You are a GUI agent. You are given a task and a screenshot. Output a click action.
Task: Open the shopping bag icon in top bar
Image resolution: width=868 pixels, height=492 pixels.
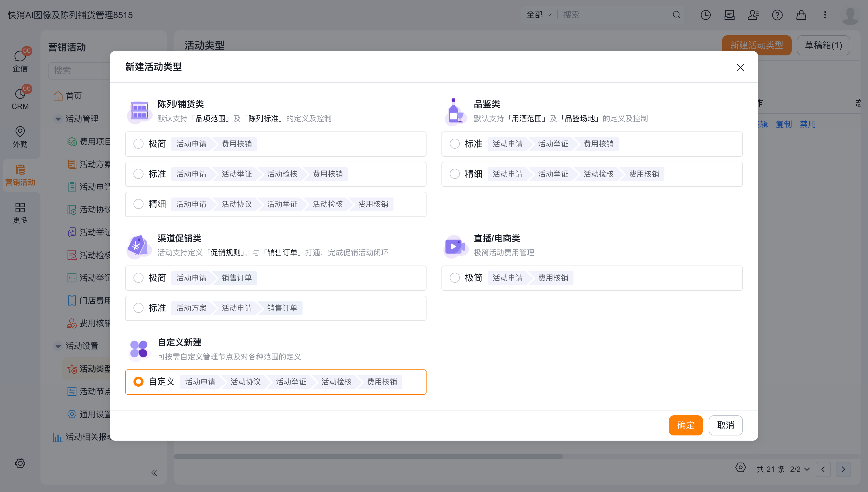801,15
